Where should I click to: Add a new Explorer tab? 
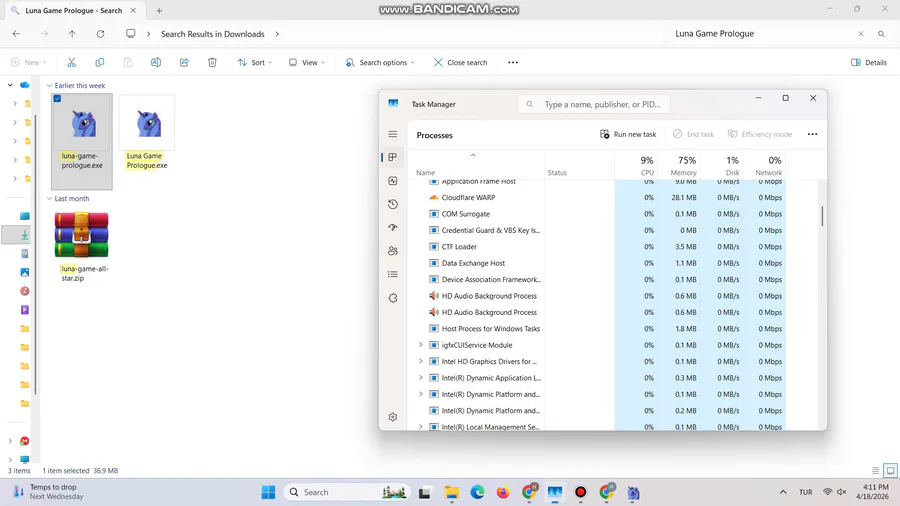pos(160,10)
